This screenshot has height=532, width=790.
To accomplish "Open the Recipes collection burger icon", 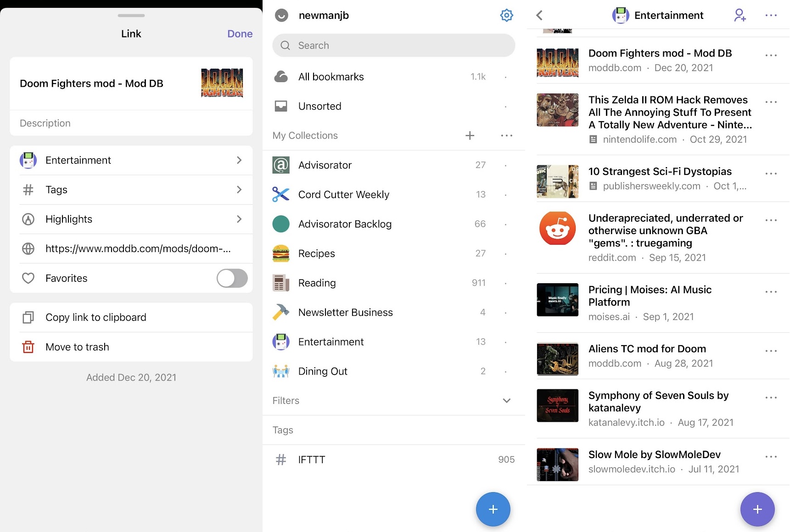I will click(x=281, y=253).
